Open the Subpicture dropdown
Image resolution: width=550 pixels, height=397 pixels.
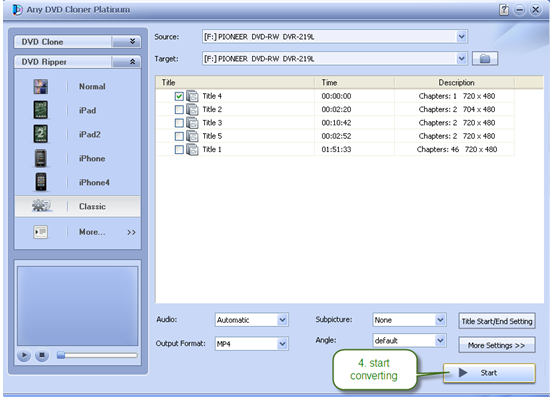click(440, 319)
